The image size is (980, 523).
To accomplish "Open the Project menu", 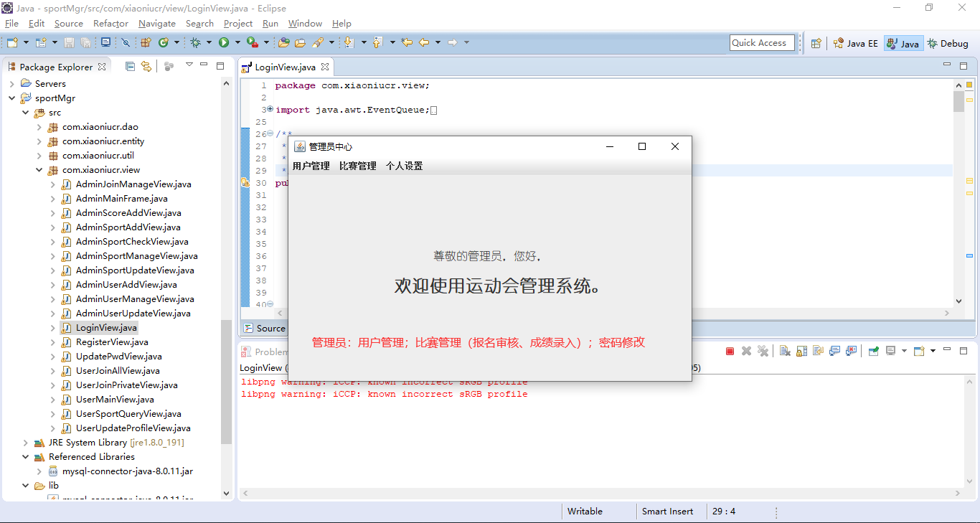I will [x=238, y=24].
